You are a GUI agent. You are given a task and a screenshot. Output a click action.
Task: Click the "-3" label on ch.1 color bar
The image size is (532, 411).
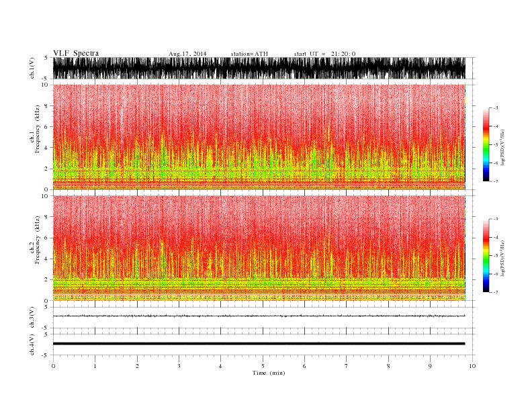click(x=495, y=108)
